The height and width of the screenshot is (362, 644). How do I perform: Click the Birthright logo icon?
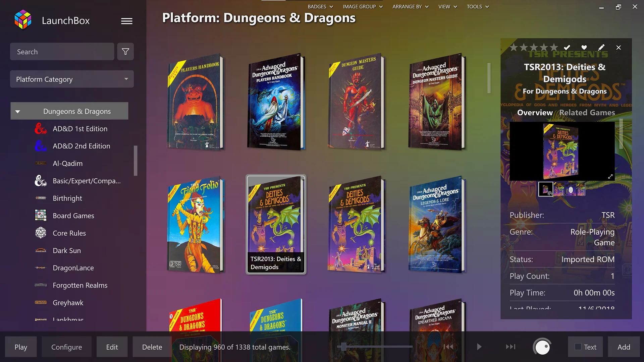pyautogui.click(x=41, y=198)
